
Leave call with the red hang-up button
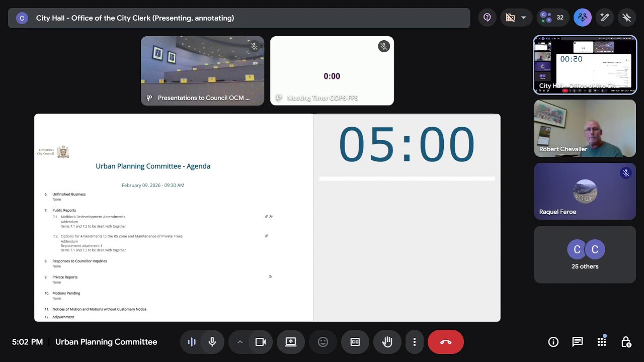tap(446, 342)
